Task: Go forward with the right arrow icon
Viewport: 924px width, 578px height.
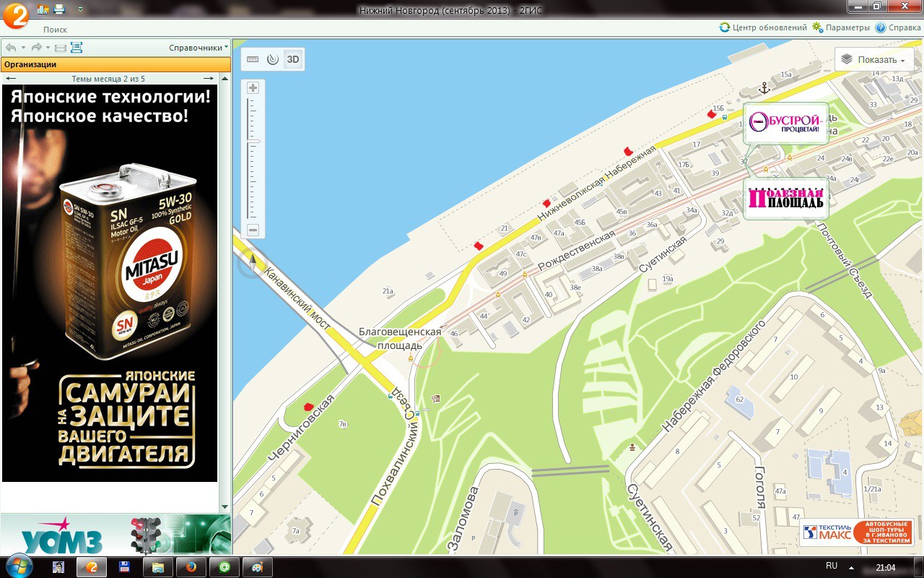Action: (36, 48)
